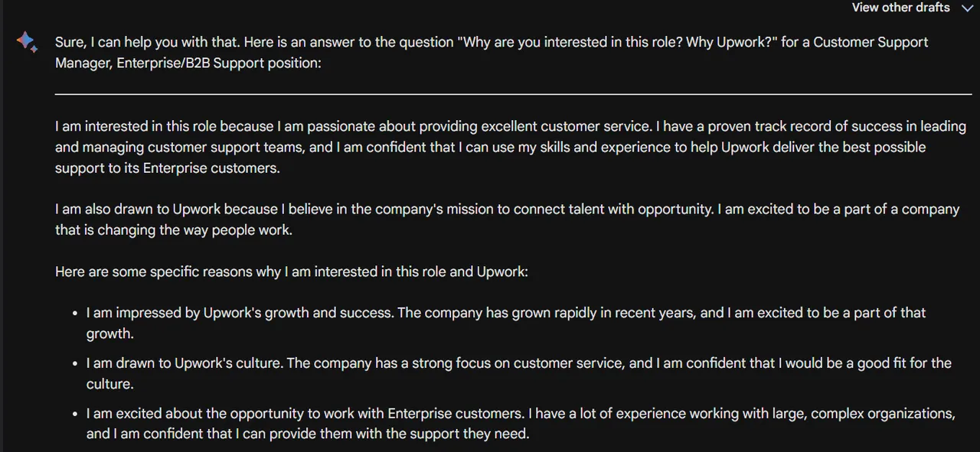Click the bullet dot before "I am excited about the opportunity"
Image resolution: width=980 pixels, height=452 pixels.
point(75,415)
